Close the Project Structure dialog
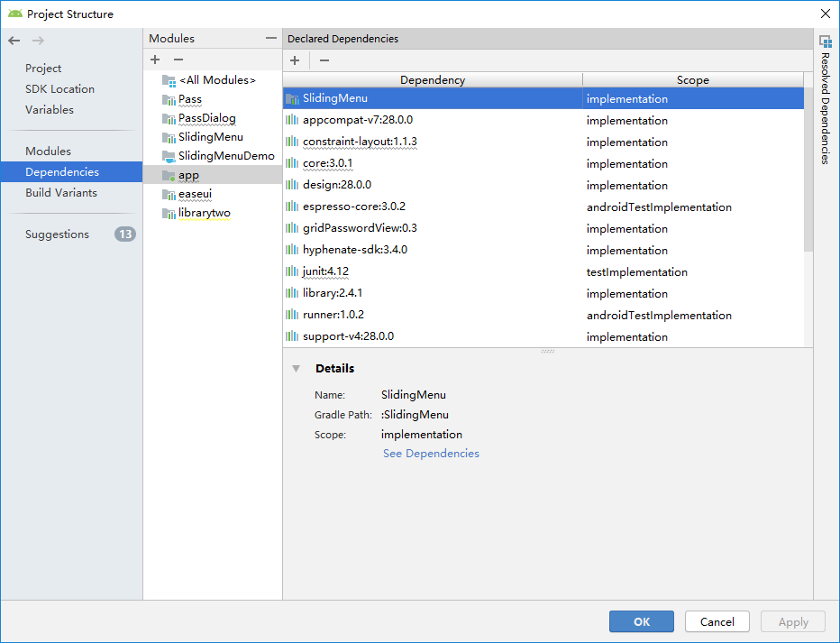840x643 pixels. pyautogui.click(x=826, y=14)
